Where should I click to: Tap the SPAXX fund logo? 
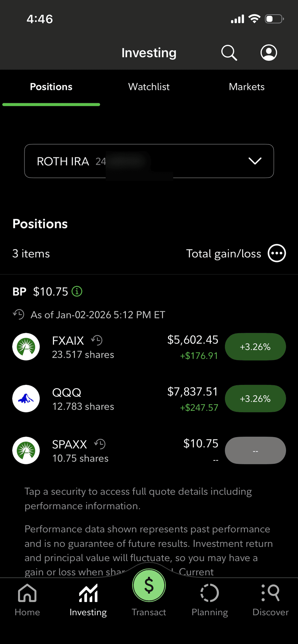(x=26, y=450)
